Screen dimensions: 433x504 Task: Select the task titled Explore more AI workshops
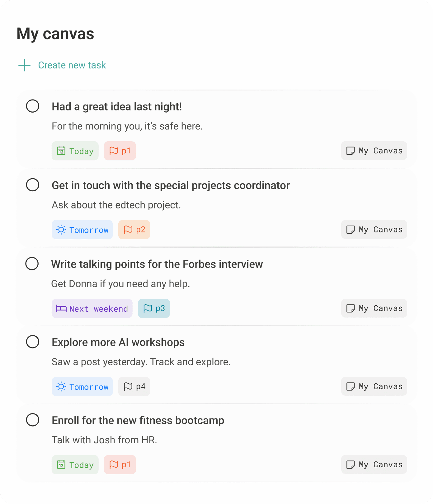[x=118, y=342]
